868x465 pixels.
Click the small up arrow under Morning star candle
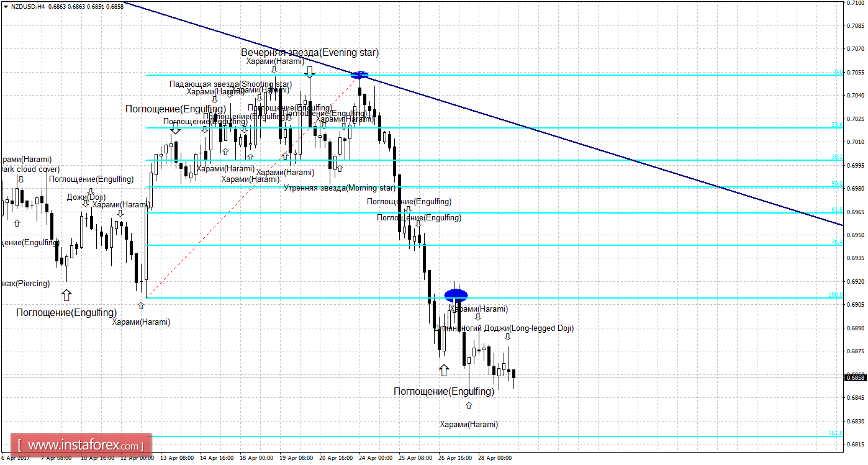(x=339, y=168)
